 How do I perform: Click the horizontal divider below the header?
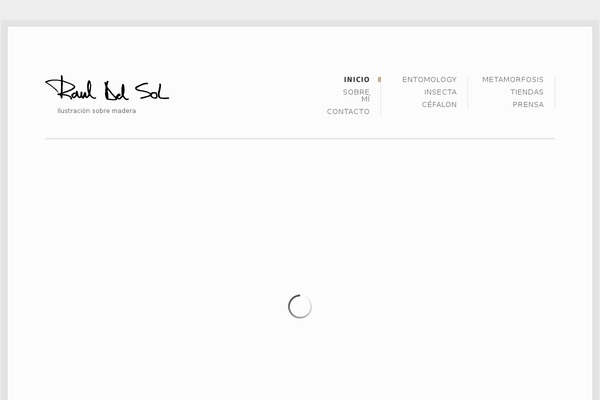click(300, 139)
